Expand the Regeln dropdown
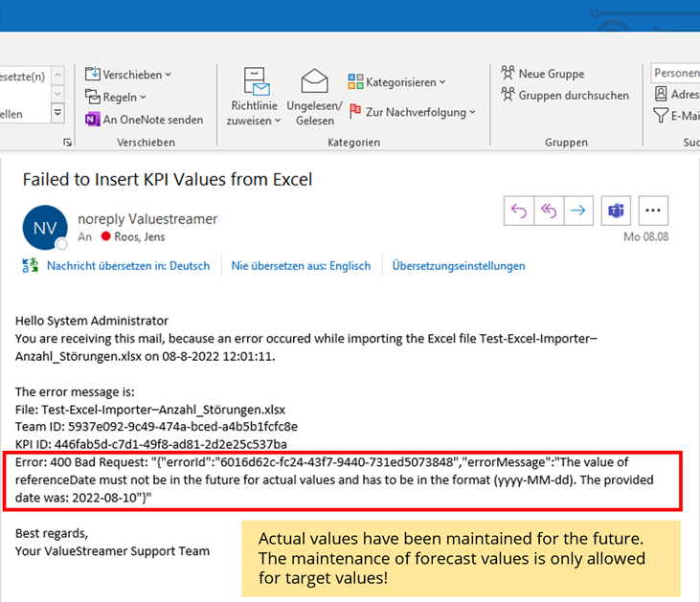The width and height of the screenshot is (700, 602). click(x=117, y=97)
